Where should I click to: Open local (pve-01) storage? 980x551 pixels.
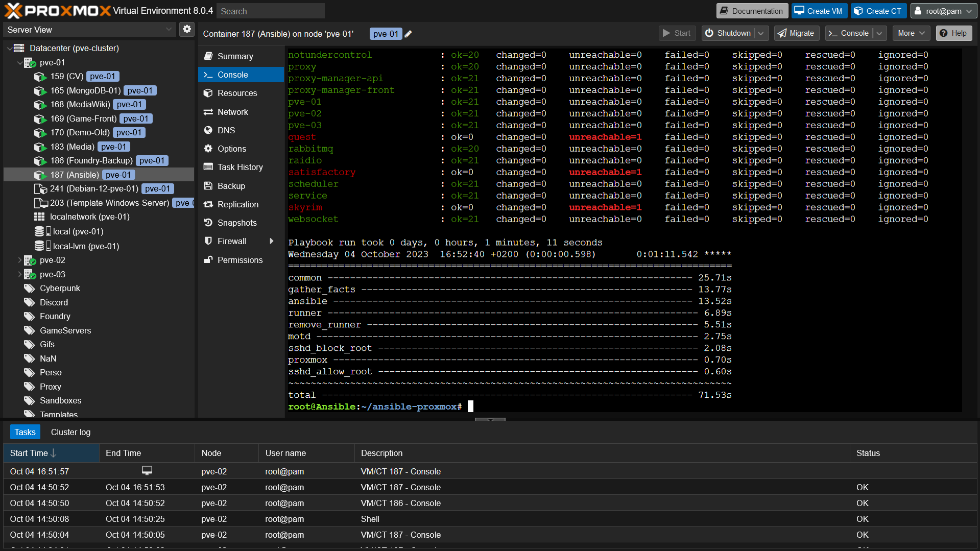pyautogui.click(x=78, y=231)
